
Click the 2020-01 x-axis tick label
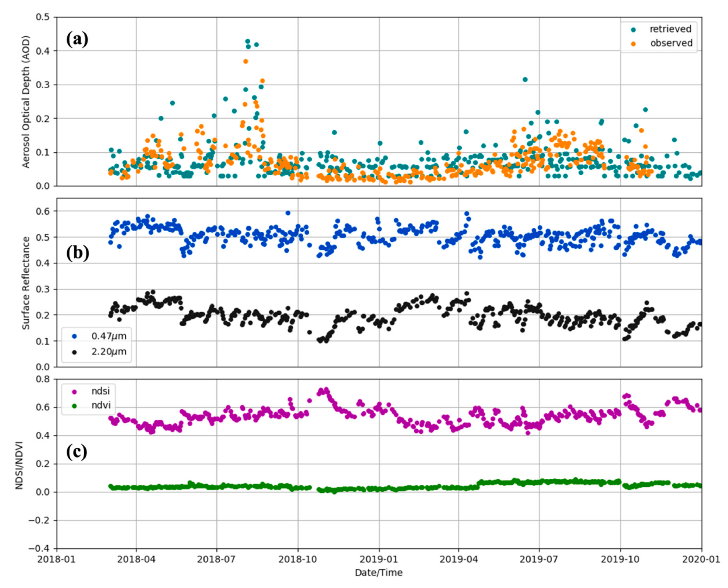pyautogui.click(x=701, y=559)
